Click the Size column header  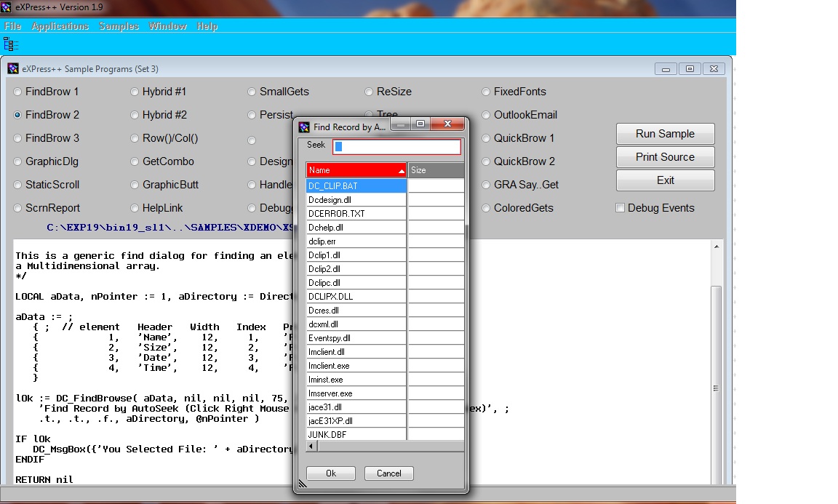(435, 170)
